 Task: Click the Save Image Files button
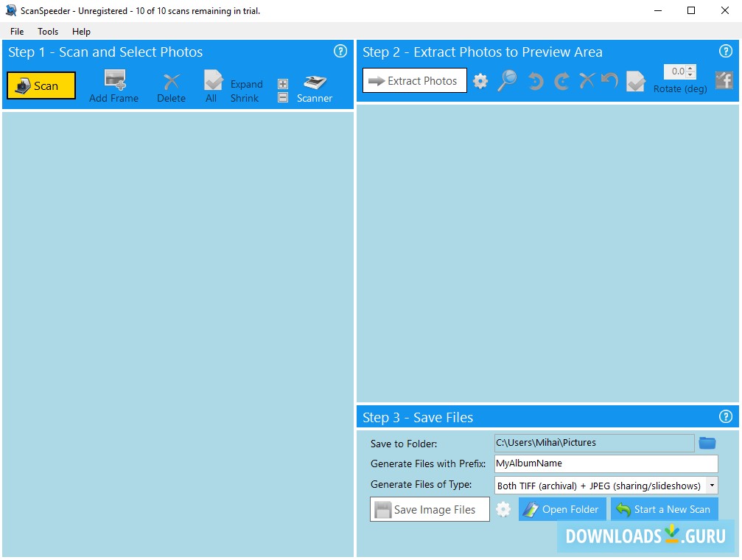pos(430,509)
